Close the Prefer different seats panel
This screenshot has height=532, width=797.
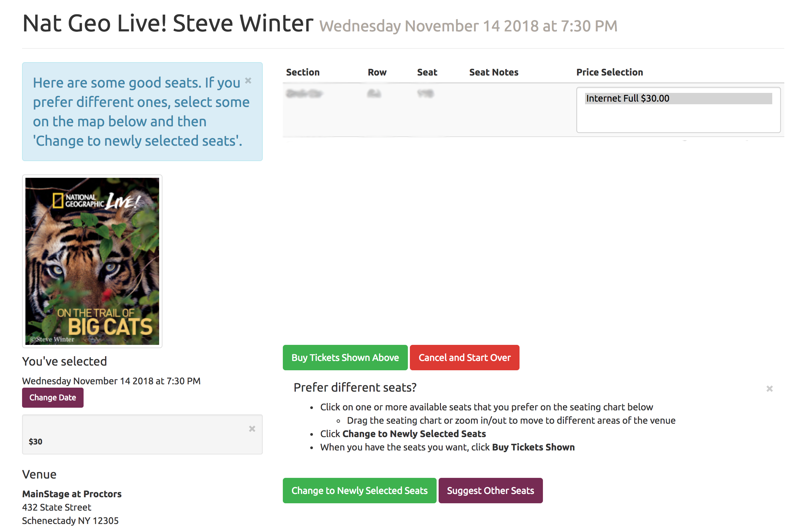769,389
